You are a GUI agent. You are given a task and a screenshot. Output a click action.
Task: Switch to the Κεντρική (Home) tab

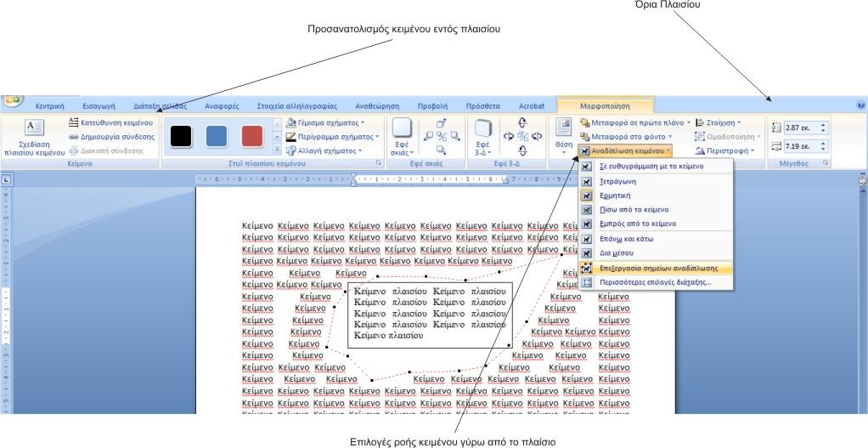click(50, 105)
